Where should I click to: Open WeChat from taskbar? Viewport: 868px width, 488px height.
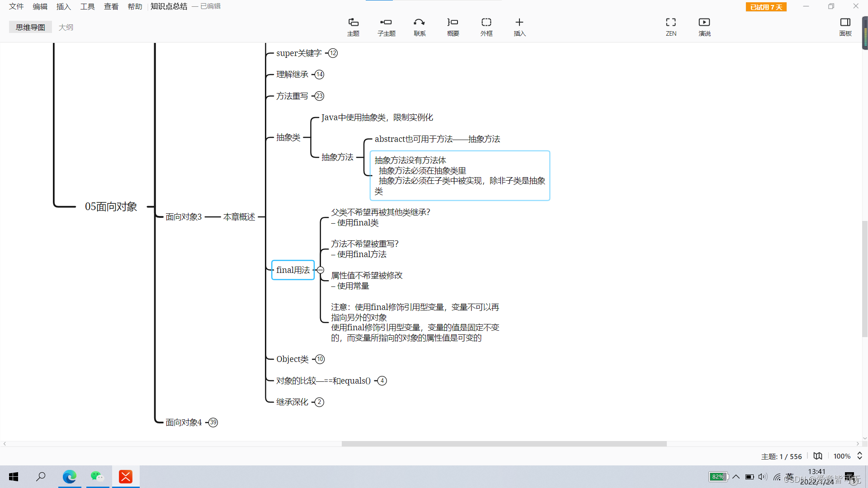click(98, 477)
